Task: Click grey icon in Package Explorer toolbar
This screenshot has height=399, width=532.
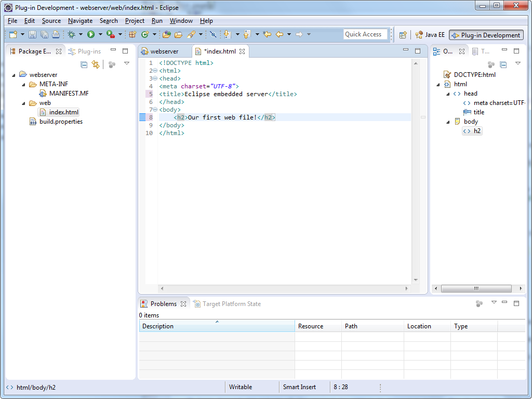Action: click(112, 64)
